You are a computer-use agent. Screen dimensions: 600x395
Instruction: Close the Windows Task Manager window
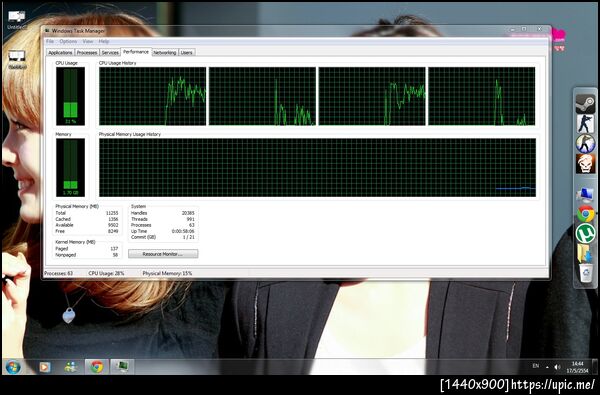pos(540,29)
